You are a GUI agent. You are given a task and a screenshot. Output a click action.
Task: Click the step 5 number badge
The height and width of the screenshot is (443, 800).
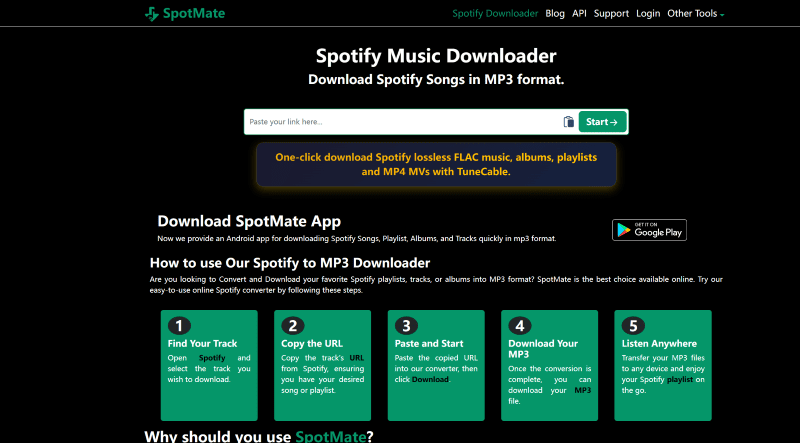pyautogui.click(x=633, y=326)
